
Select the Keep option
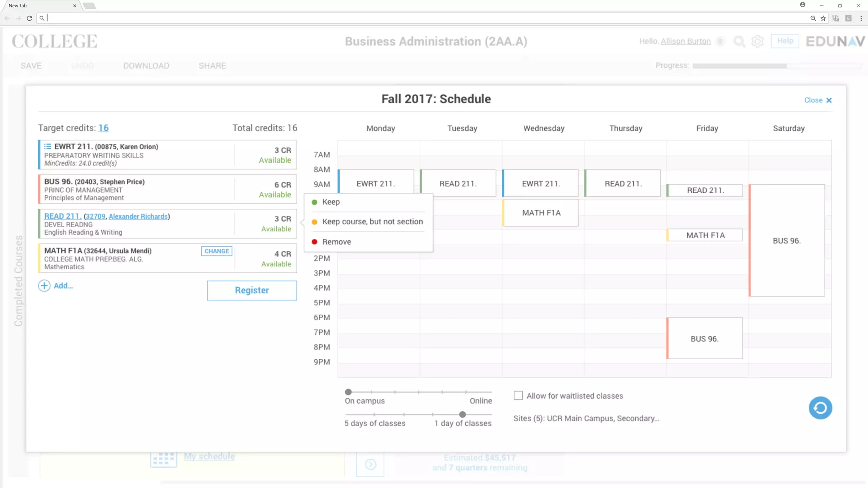331,202
